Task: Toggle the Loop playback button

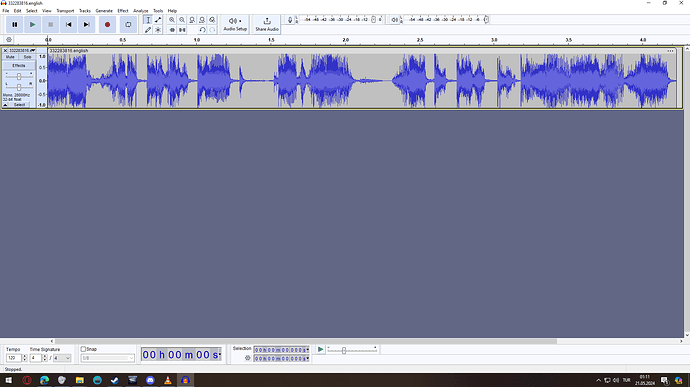Action: point(128,25)
